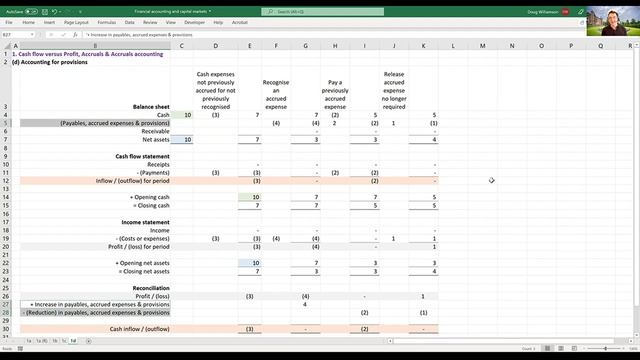Select the active sheet tab 1d
The width and height of the screenshot is (640, 360).
point(73,341)
